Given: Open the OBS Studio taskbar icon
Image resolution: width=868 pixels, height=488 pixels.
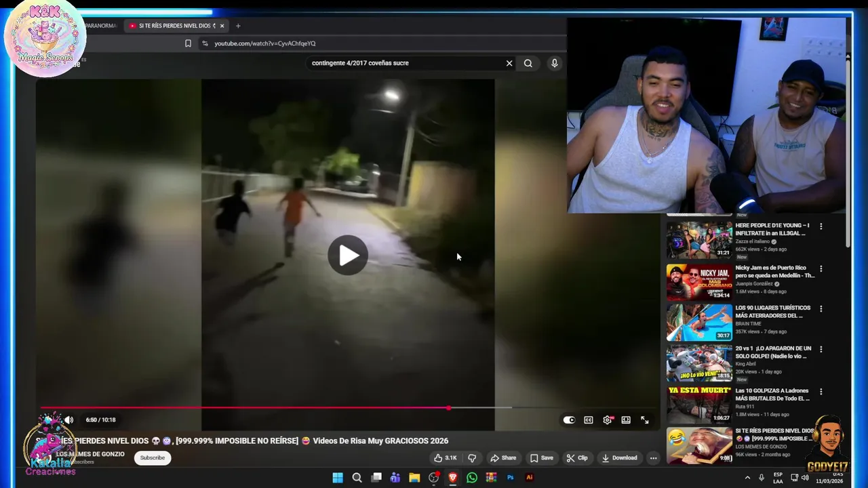Looking at the screenshot, I should coord(434,478).
